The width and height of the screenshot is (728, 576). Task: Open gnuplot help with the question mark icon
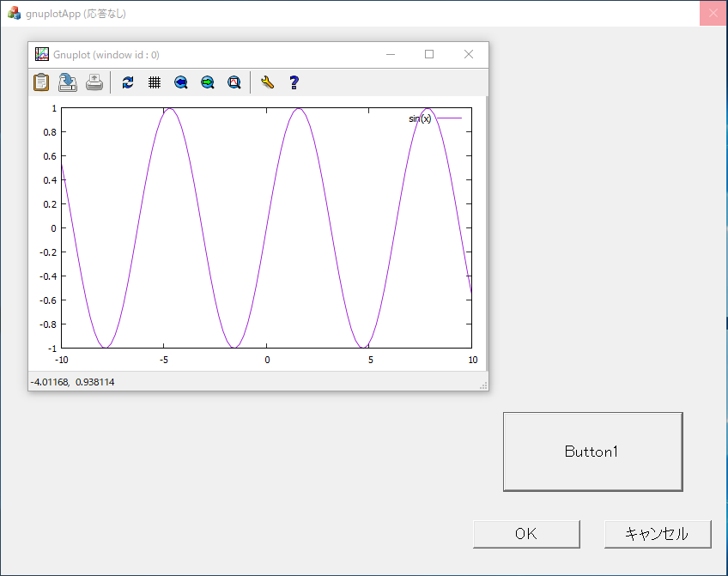click(294, 82)
